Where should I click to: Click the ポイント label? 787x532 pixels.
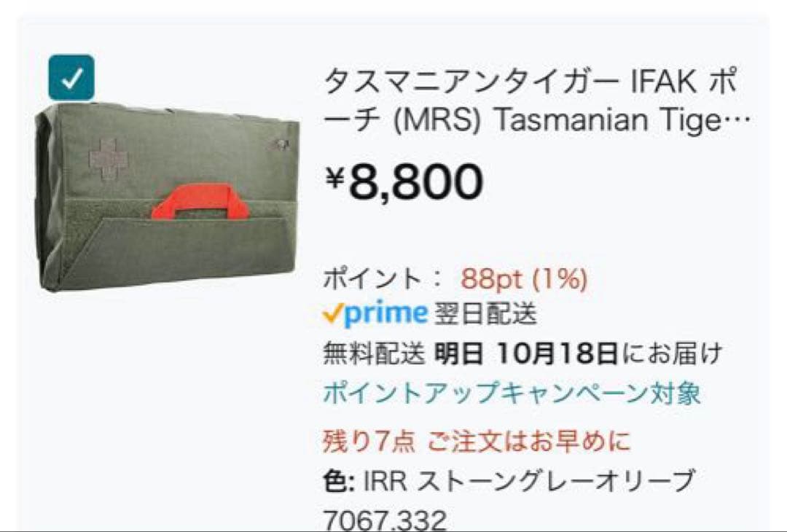372,278
